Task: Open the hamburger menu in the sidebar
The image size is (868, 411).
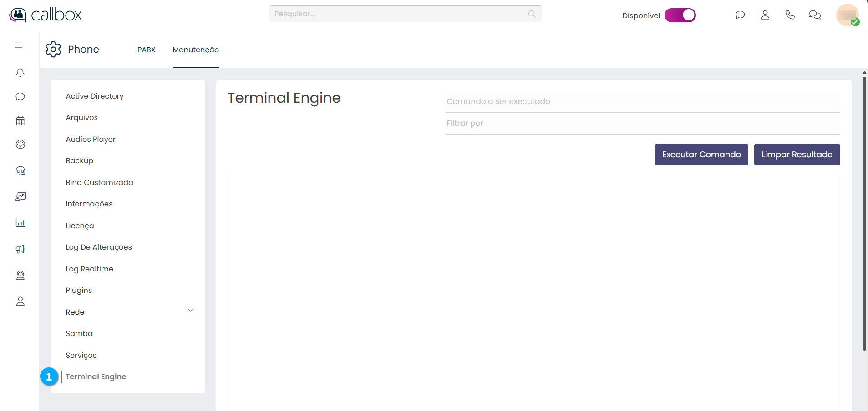Action: pos(19,45)
